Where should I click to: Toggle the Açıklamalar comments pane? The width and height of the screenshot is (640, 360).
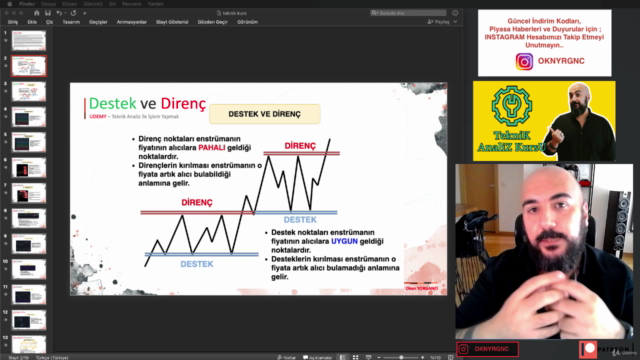[318, 358]
